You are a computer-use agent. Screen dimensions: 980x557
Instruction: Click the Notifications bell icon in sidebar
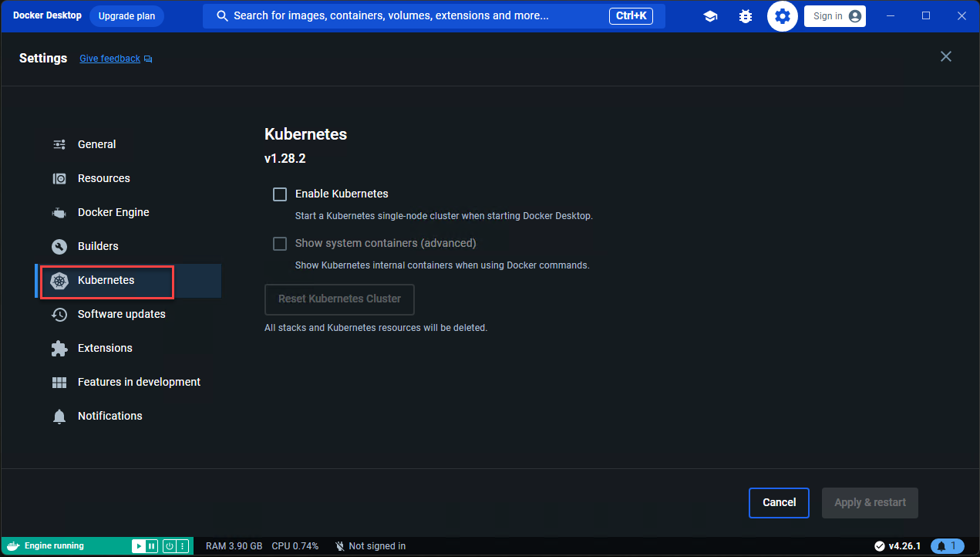(x=59, y=417)
